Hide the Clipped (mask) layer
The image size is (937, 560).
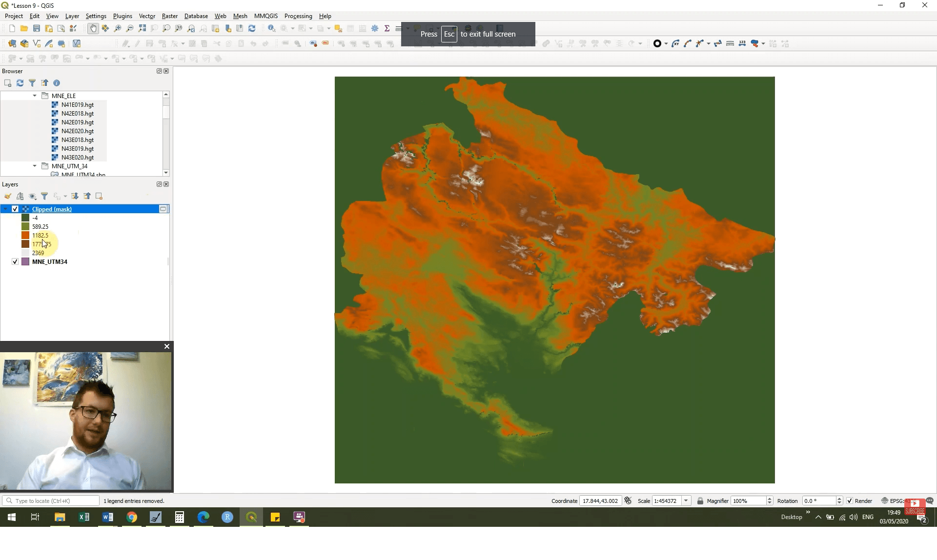pyautogui.click(x=15, y=209)
